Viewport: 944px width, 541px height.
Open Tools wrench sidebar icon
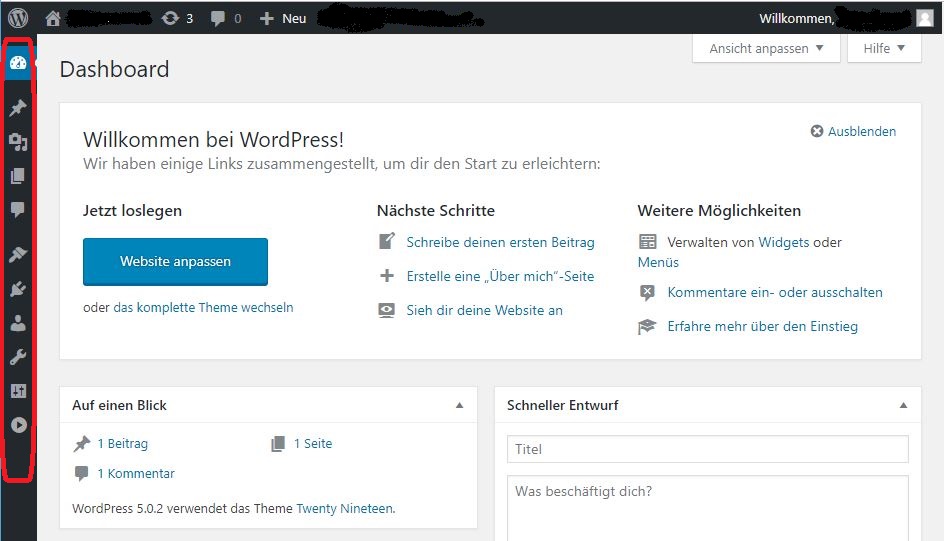click(x=18, y=357)
